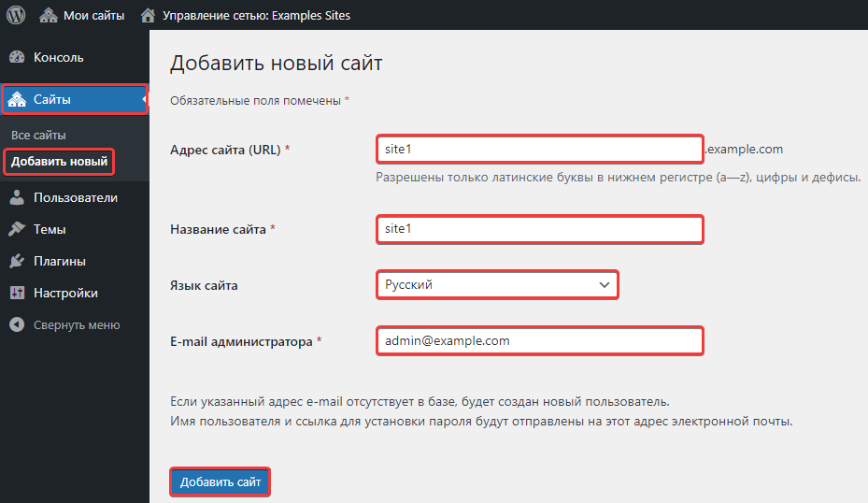Click the My Sites houses icon
This screenshot has height=503, width=868.
pyautogui.click(x=49, y=15)
